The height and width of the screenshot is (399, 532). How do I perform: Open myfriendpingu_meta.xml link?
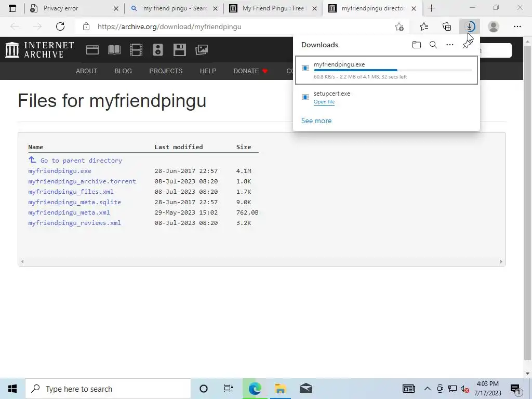point(69,212)
